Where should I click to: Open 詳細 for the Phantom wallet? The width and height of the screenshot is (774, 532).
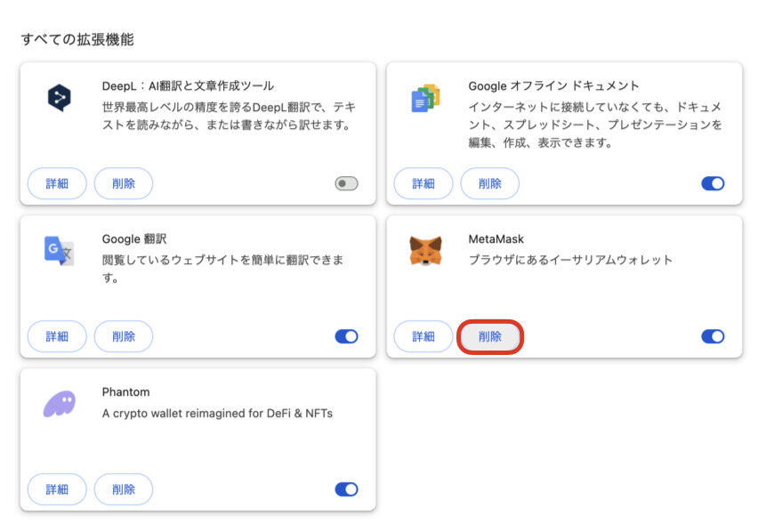pos(57,489)
